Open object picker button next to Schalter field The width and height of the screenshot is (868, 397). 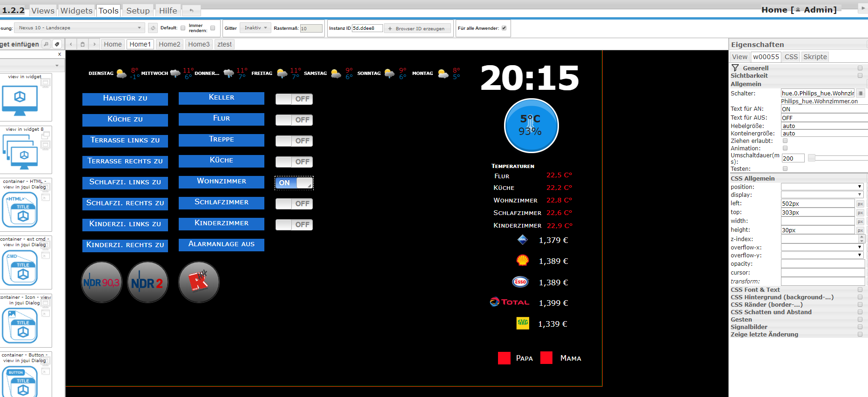tap(861, 93)
